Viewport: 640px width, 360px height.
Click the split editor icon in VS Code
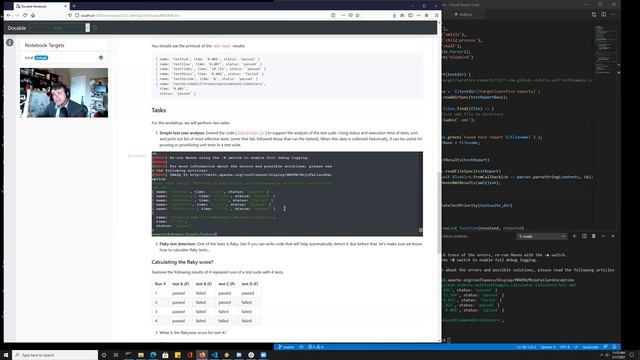[x=603, y=14]
